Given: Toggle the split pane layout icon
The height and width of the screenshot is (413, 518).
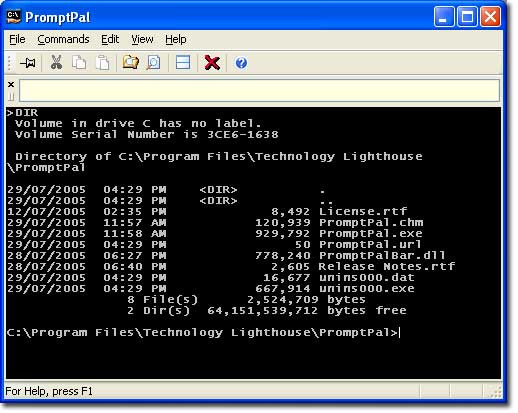Looking at the screenshot, I should pyautogui.click(x=183, y=62).
